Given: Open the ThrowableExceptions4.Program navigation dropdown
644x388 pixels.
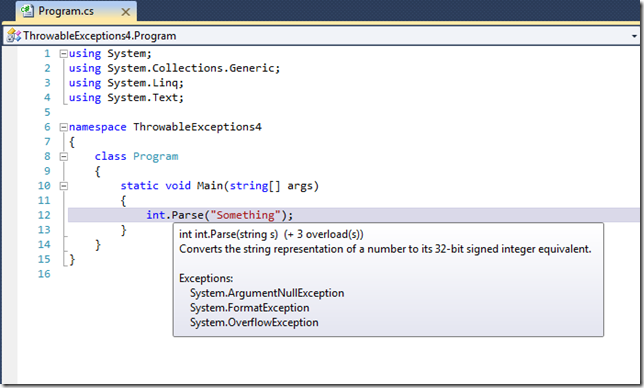Looking at the screenshot, I should pyautogui.click(x=634, y=36).
